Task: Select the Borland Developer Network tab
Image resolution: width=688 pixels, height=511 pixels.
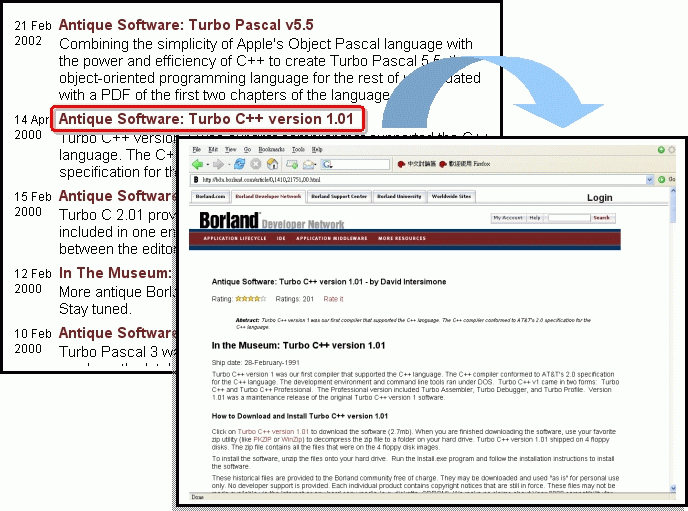Action: click(268, 197)
